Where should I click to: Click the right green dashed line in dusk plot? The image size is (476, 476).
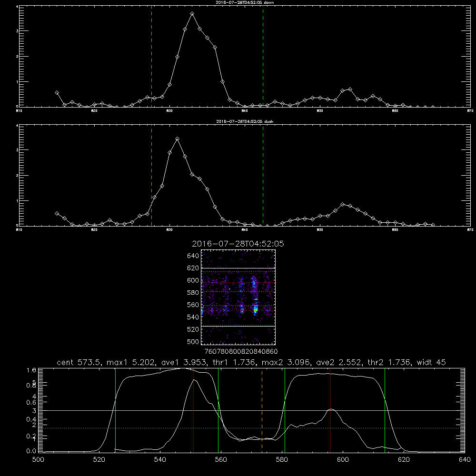pyautogui.click(x=263, y=175)
